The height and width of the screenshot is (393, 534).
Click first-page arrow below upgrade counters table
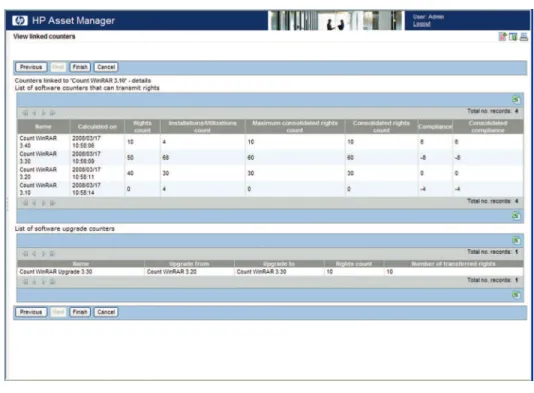(x=25, y=282)
